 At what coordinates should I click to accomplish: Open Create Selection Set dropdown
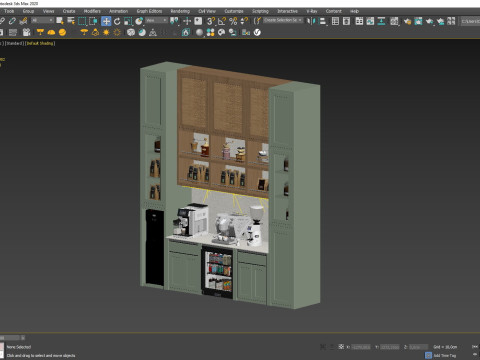[283, 20]
